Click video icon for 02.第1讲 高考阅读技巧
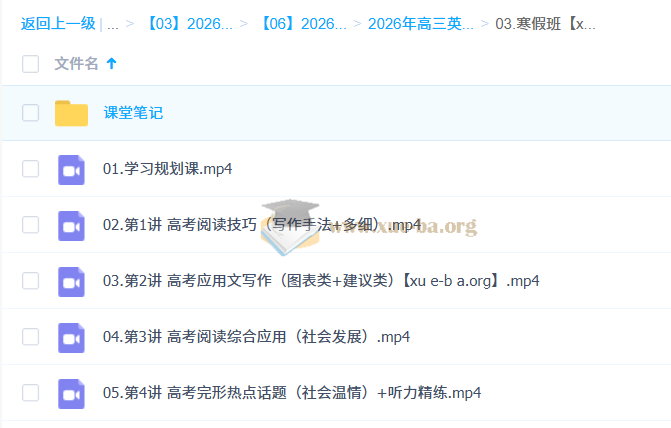Screen dimensions: 671x428 (x=71, y=225)
